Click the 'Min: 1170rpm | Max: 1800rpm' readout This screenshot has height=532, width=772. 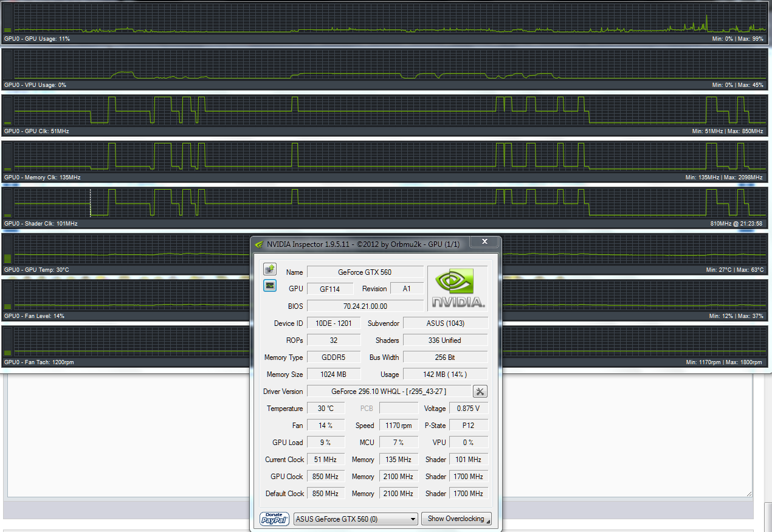point(724,362)
